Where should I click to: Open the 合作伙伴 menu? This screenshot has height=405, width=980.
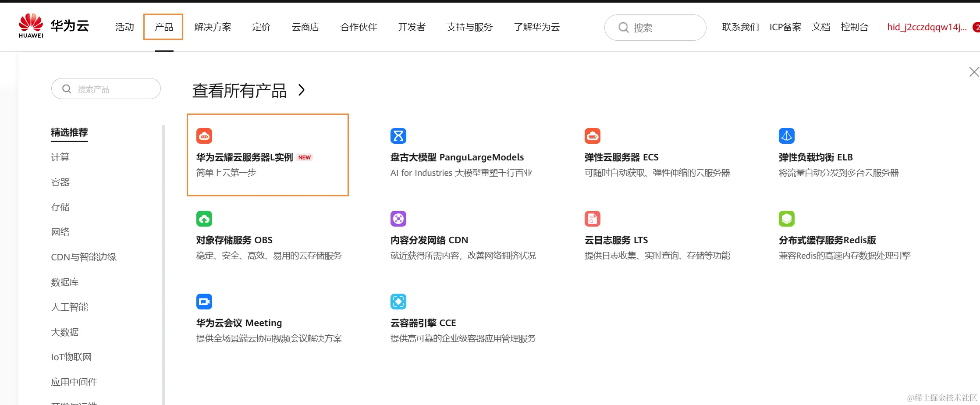click(x=359, y=27)
